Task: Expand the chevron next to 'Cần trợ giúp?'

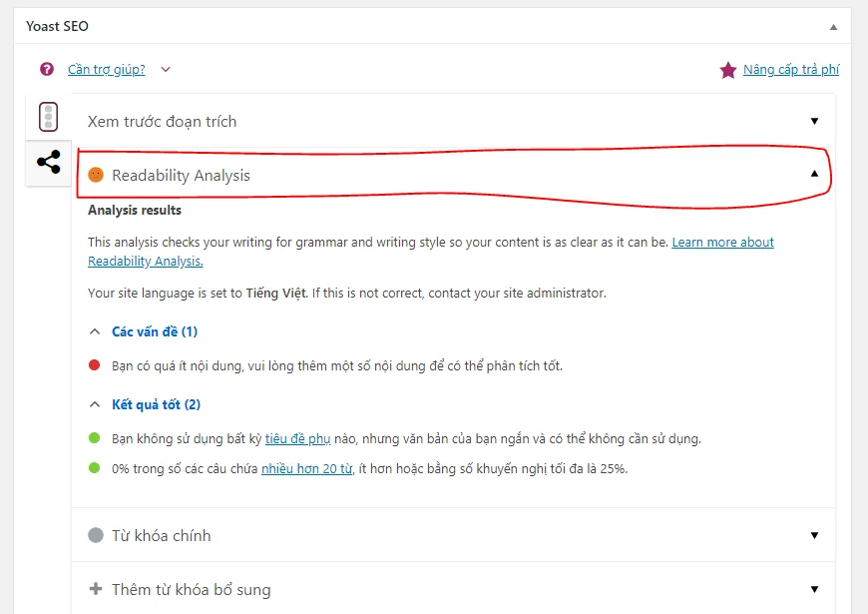Action: tap(166, 69)
